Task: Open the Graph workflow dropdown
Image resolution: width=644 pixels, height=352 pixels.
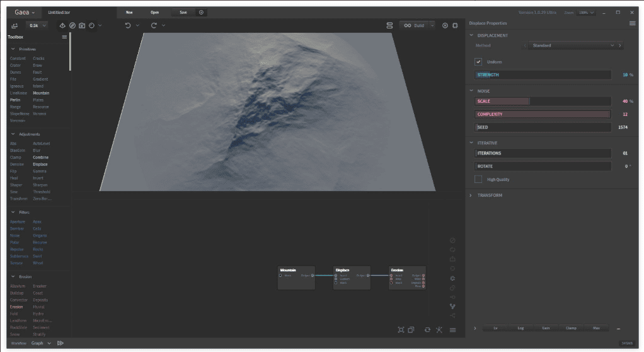Action: pos(41,343)
